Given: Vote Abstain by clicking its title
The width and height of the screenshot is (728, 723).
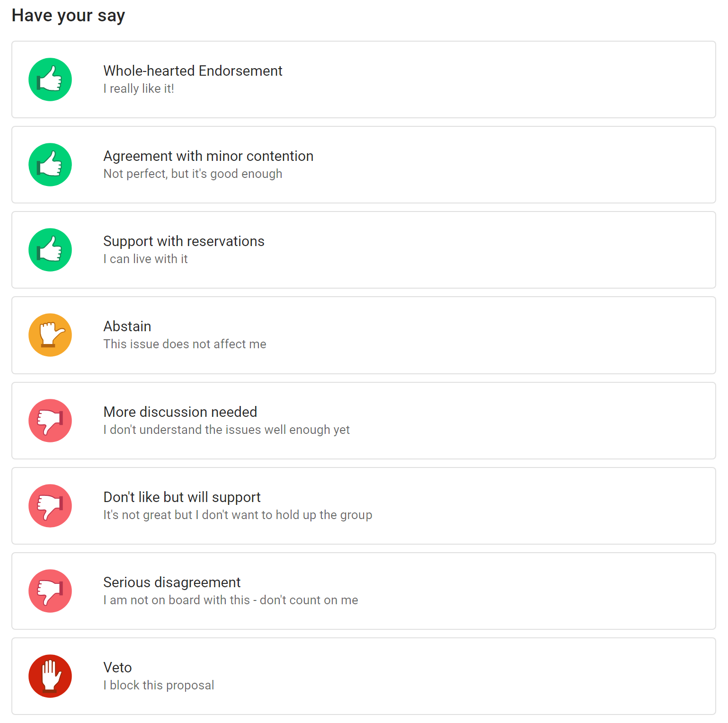Looking at the screenshot, I should pos(127,326).
